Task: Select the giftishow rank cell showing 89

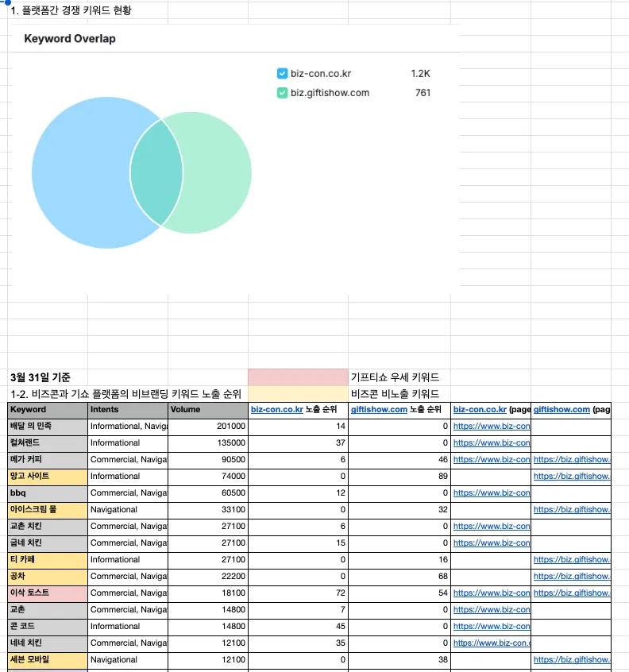Action: click(399, 477)
